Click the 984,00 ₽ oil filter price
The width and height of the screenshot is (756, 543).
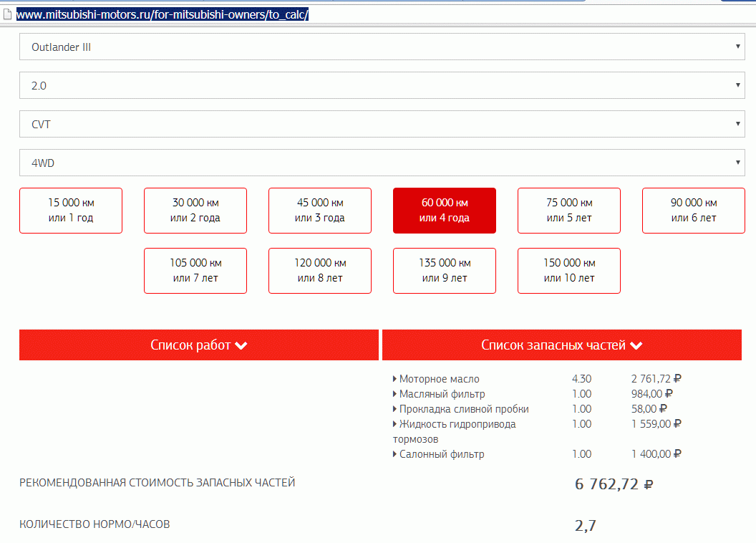point(652,394)
